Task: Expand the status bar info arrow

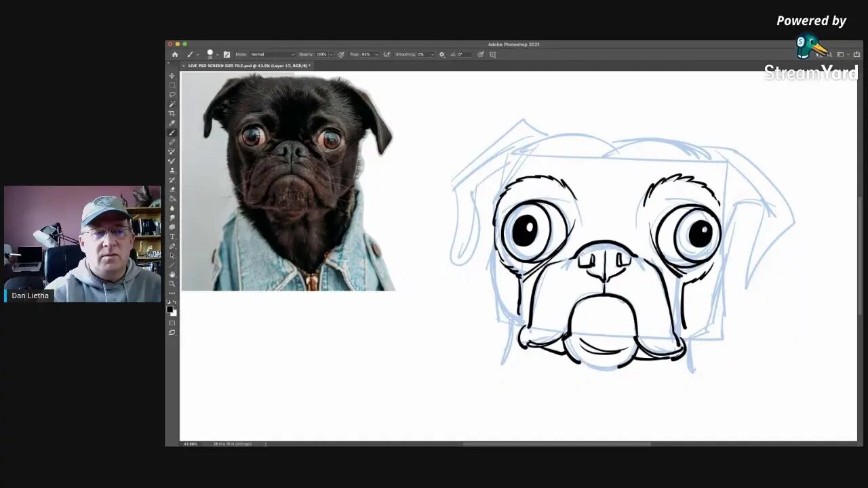Action: (x=265, y=444)
